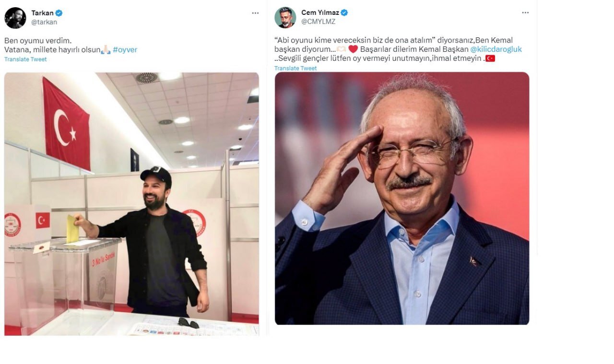Translate Tarkan's tweet
614x364 pixels.
point(25,59)
